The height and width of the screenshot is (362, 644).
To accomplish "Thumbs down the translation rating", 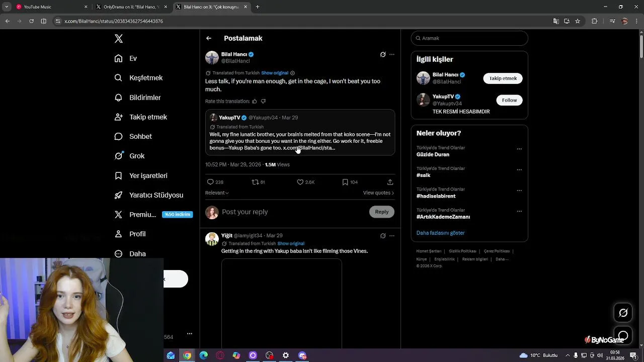I will [263, 101].
